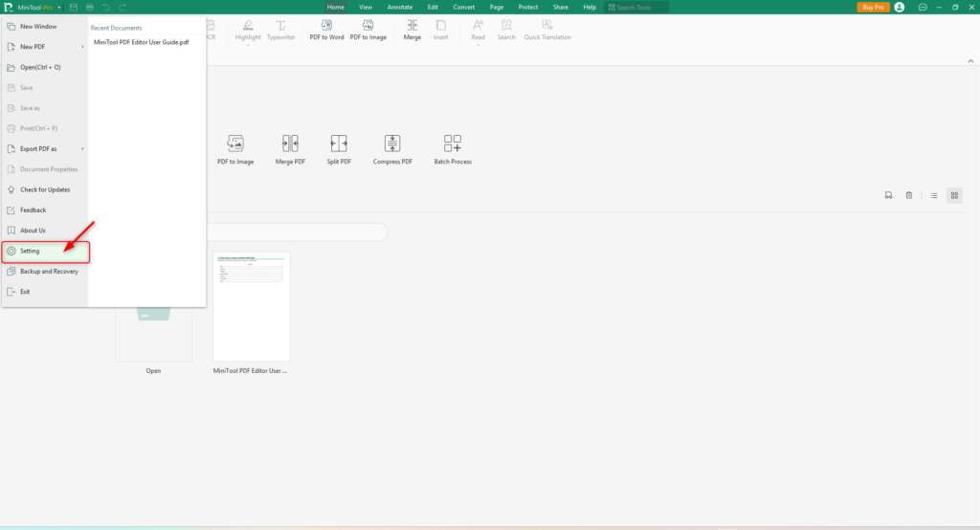Click the undo arrow in title bar
The height and width of the screenshot is (530, 980).
tap(105, 8)
